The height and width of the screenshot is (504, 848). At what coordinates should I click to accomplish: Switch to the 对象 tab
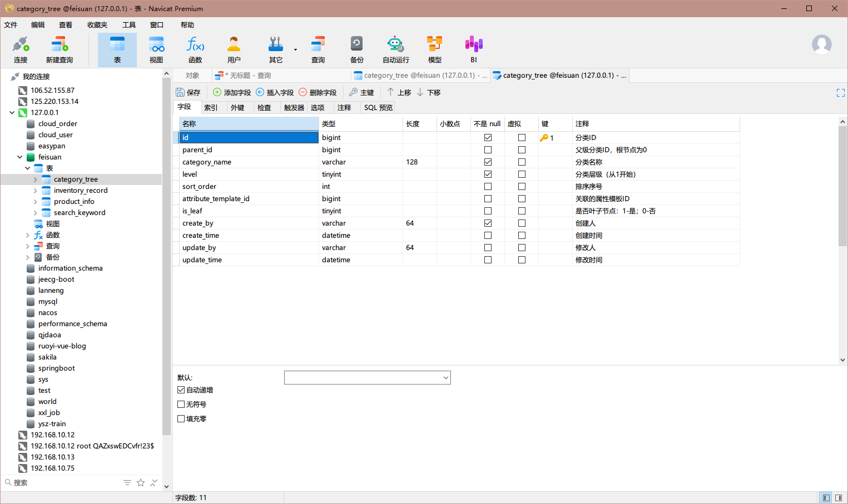[x=192, y=76]
